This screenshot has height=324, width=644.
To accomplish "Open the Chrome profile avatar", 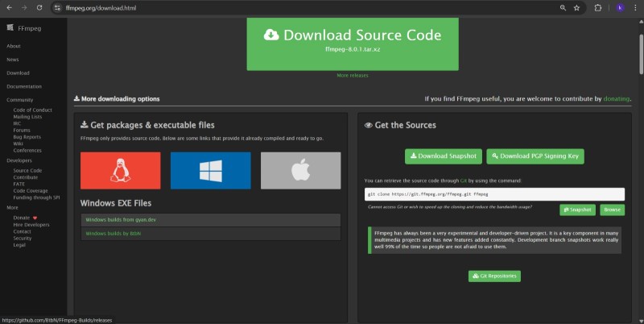I will pos(620,8).
